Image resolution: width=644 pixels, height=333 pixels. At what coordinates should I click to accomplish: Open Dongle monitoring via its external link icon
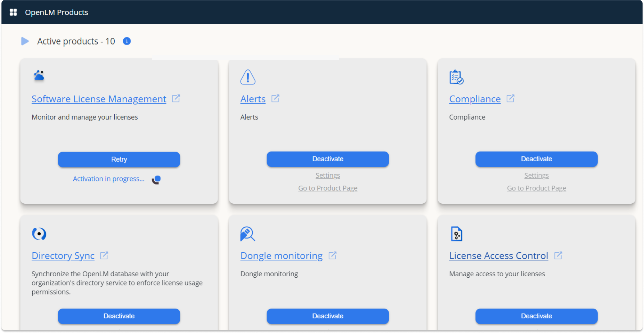pos(333,255)
